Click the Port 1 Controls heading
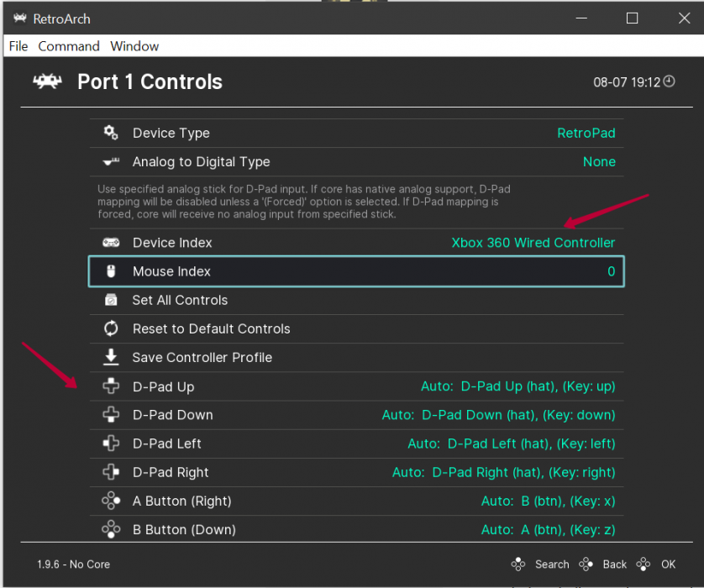The width and height of the screenshot is (704, 588). [150, 81]
